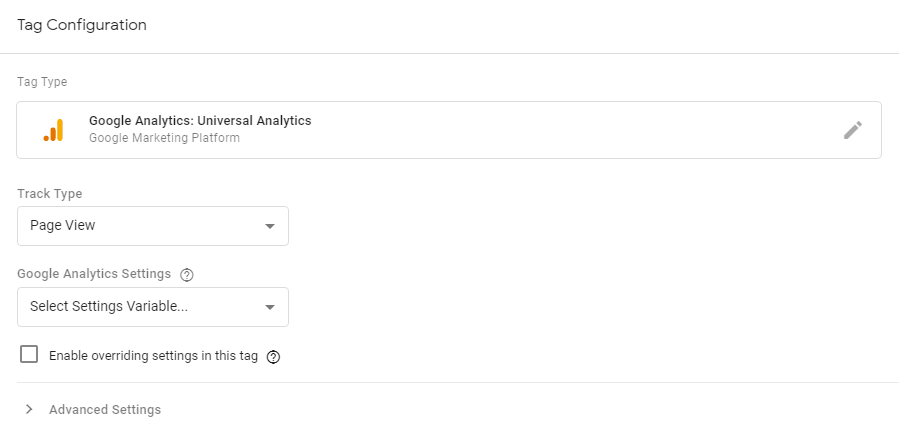Click the Tag Configuration heading
The height and width of the screenshot is (430, 899).
pos(82,25)
